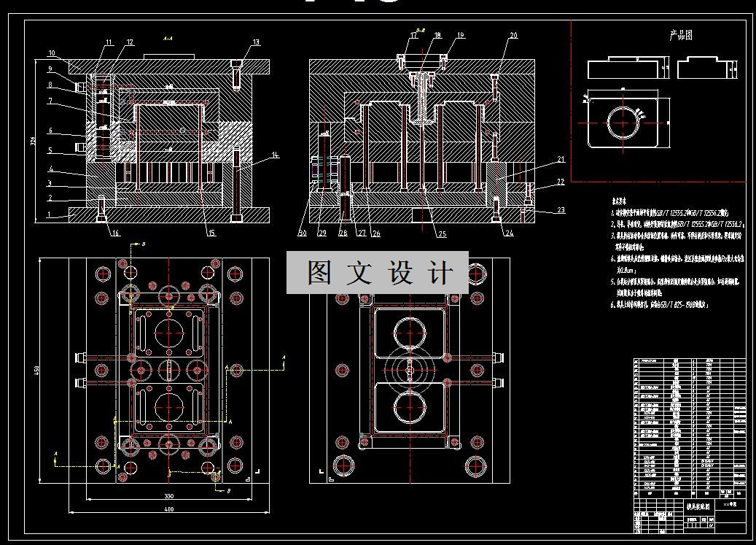Image resolution: width=756 pixels, height=545 pixels.
Task: Click part callout number 21
Action: 561,159
